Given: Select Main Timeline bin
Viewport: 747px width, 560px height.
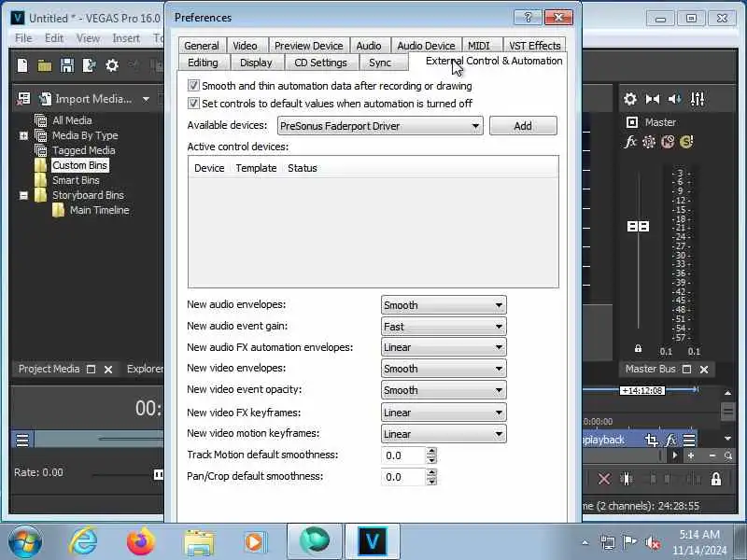Looking at the screenshot, I should 99,211.
